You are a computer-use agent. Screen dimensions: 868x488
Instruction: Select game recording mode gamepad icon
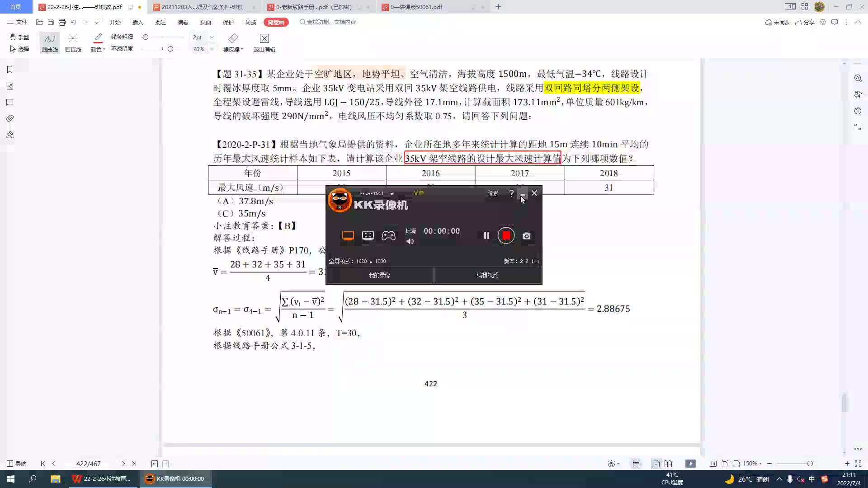pos(388,236)
